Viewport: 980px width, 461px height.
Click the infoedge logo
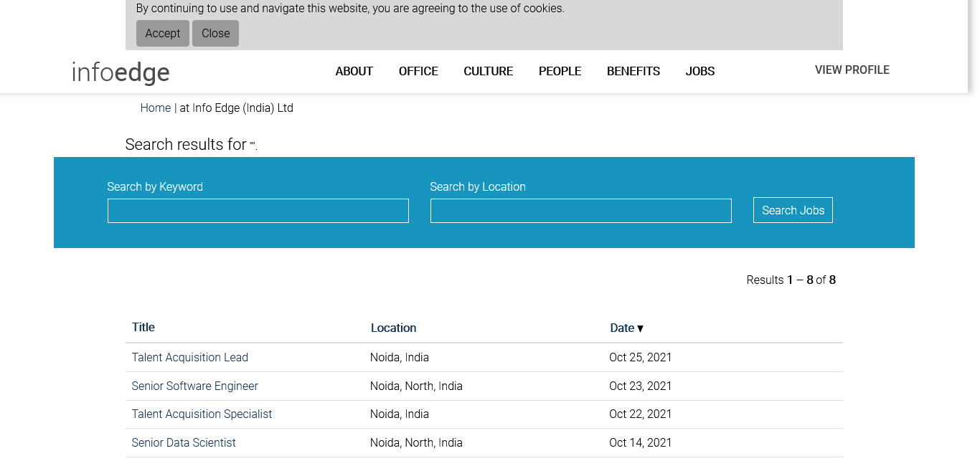pos(121,72)
